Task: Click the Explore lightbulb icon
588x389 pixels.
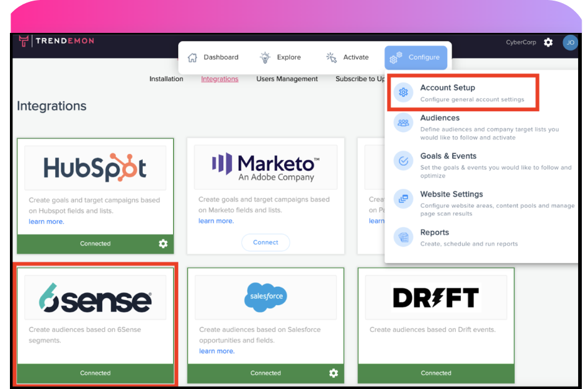Action: (265, 58)
